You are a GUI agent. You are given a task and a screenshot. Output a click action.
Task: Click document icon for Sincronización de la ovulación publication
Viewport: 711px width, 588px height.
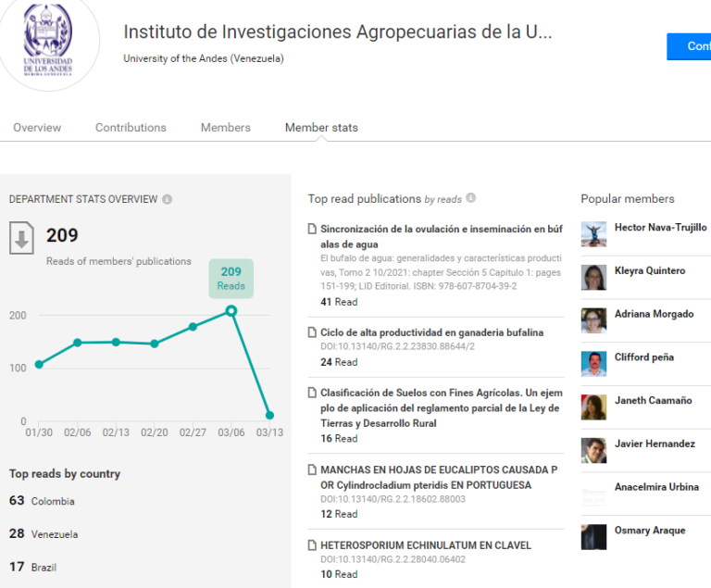tap(312, 229)
